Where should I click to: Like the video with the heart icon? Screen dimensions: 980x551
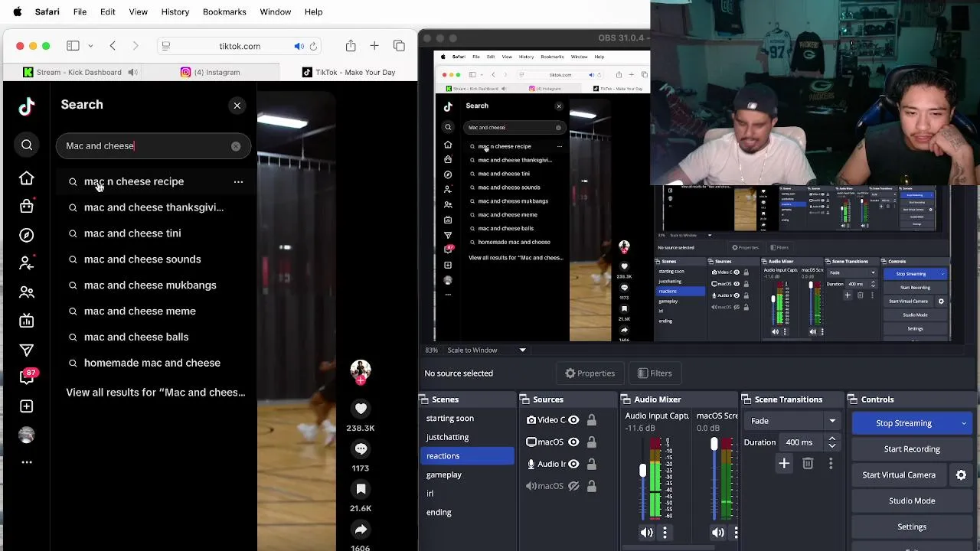361,409
